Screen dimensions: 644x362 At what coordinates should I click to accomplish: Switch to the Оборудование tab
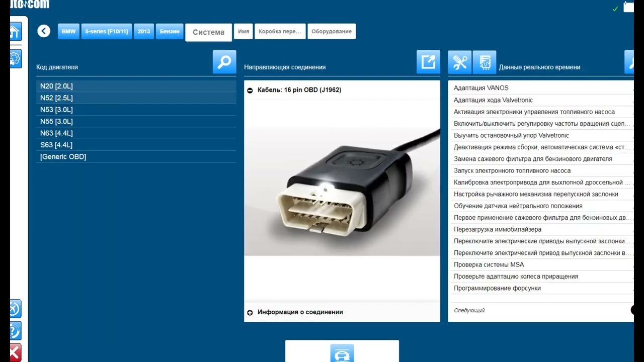[x=332, y=31]
